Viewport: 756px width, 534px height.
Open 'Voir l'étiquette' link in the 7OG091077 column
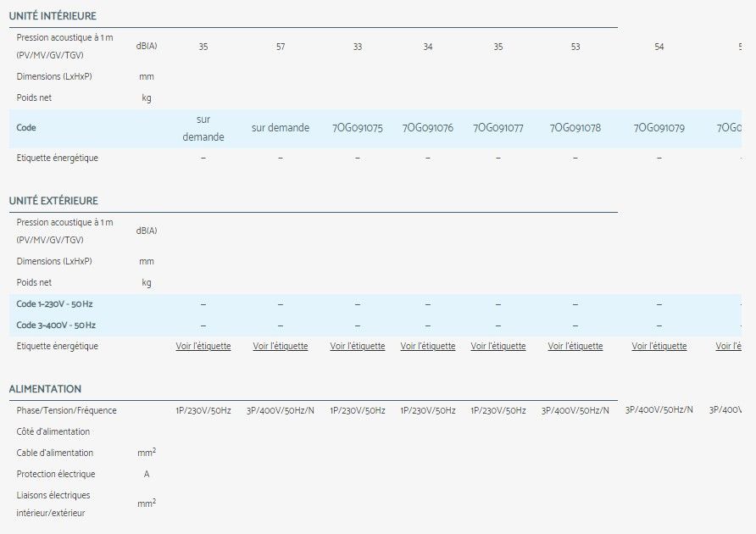498,346
